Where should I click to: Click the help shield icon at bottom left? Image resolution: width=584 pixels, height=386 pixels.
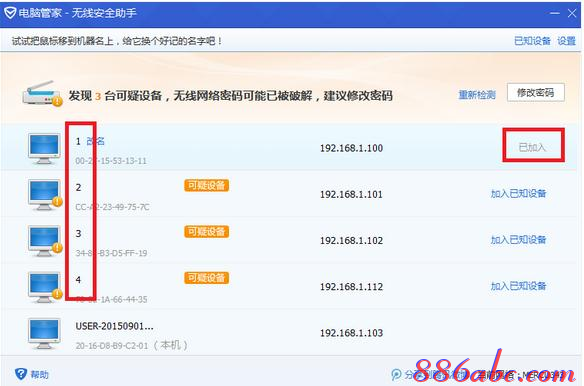[21, 374]
